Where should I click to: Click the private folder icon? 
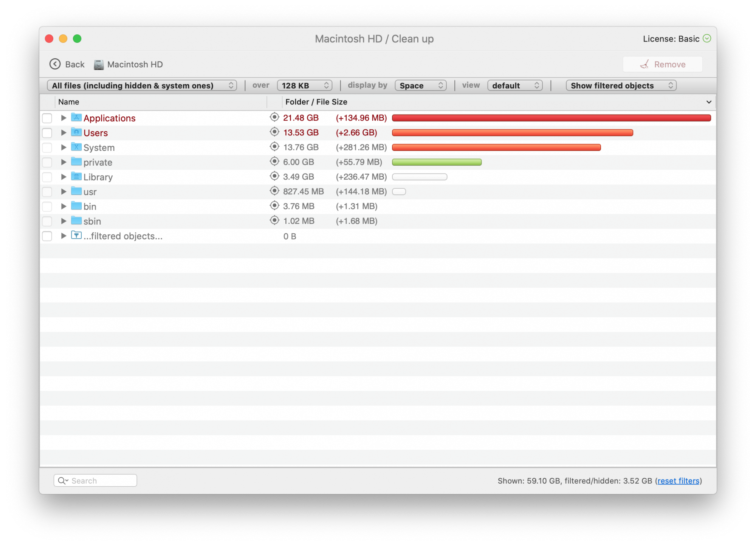[x=76, y=162]
